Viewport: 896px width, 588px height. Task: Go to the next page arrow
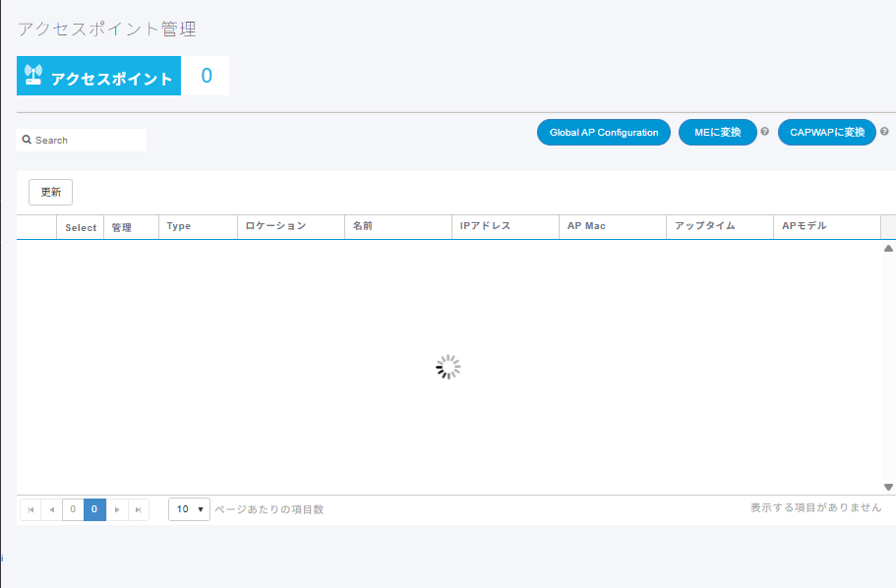click(117, 509)
